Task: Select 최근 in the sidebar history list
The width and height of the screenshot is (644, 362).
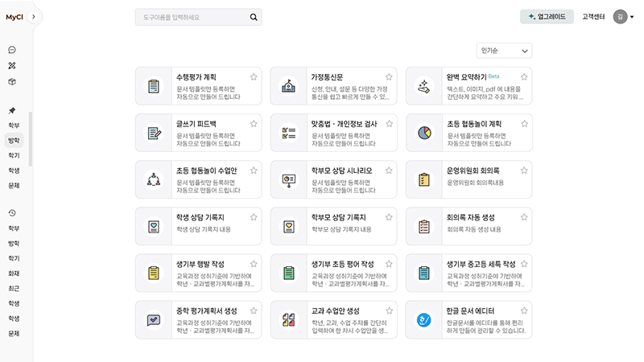Action: point(14,288)
